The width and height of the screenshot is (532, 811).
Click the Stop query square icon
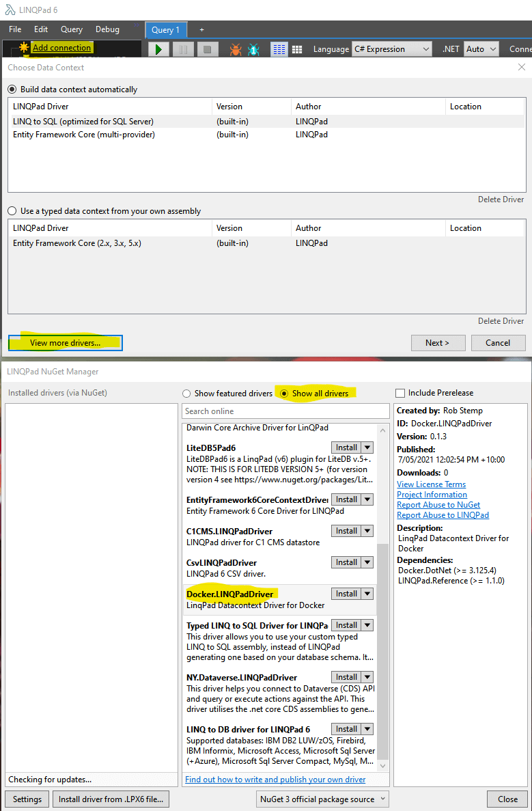(207, 49)
